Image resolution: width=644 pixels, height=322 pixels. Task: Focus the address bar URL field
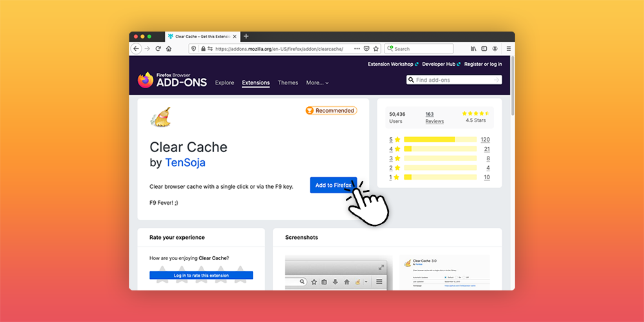click(x=284, y=48)
